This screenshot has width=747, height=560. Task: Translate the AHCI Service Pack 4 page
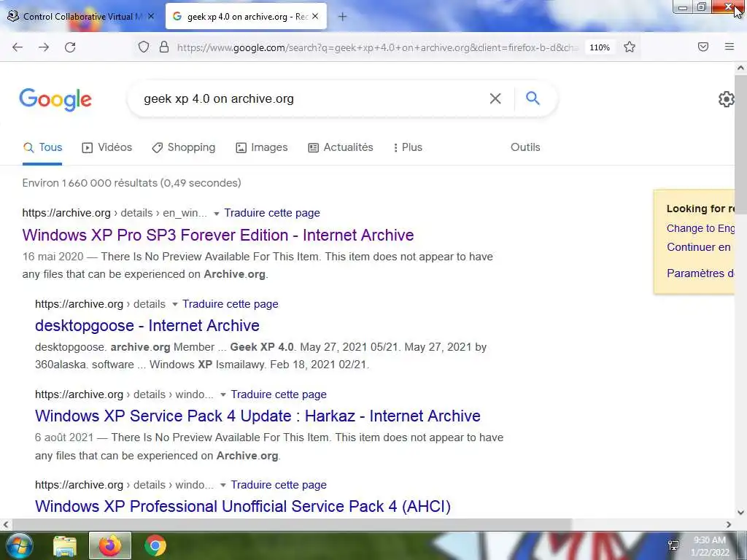coord(279,485)
